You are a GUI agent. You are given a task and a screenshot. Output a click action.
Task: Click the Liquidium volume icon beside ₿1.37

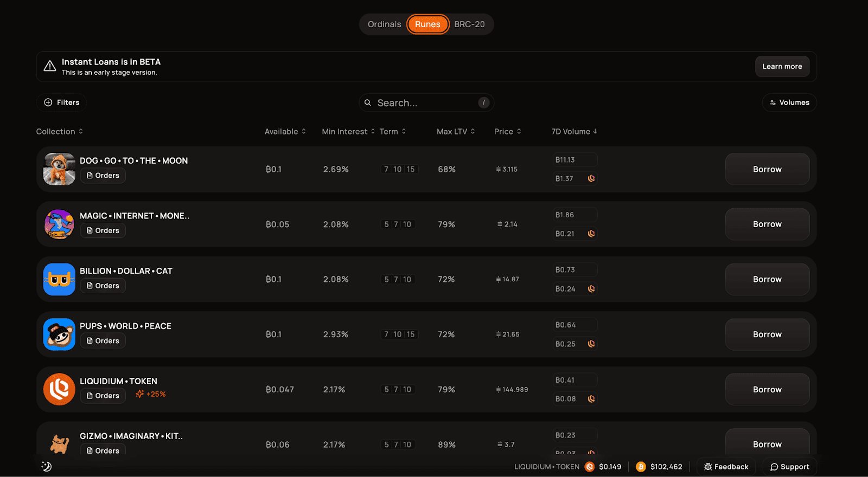pos(591,178)
